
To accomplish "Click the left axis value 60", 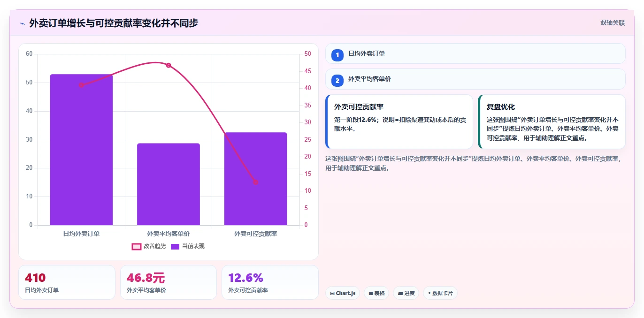I will 29,54.
